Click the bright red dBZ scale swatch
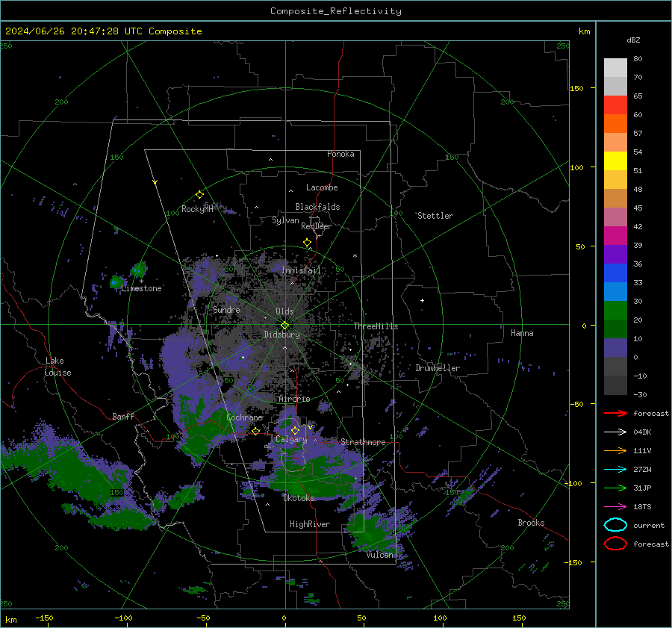672x628 pixels. (x=615, y=105)
